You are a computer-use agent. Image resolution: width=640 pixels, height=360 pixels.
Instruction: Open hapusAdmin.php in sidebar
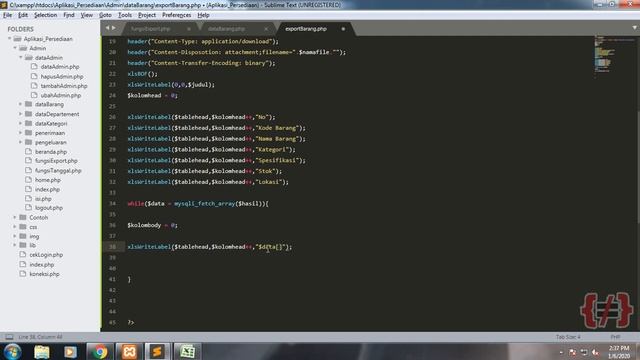coord(62,76)
